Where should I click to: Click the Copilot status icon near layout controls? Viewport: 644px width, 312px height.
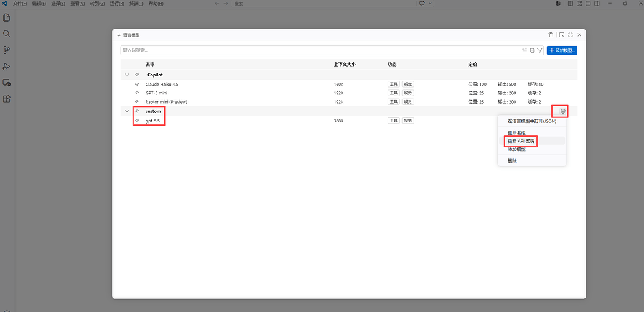(x=559, y=3)
